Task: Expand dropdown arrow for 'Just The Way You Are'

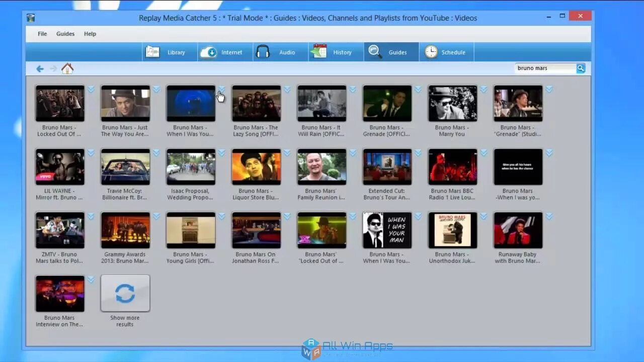Action: [156, 89]
